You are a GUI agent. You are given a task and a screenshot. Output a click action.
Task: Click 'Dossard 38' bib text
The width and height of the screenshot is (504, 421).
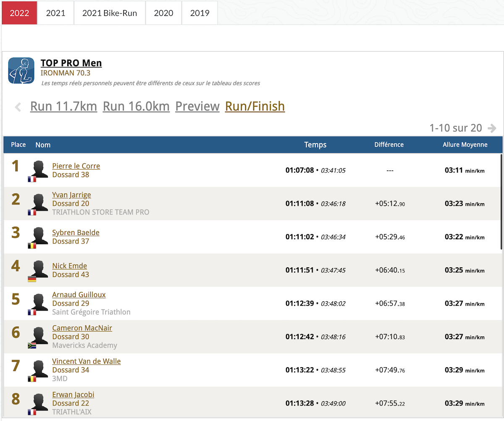click(x=71, y=175)
